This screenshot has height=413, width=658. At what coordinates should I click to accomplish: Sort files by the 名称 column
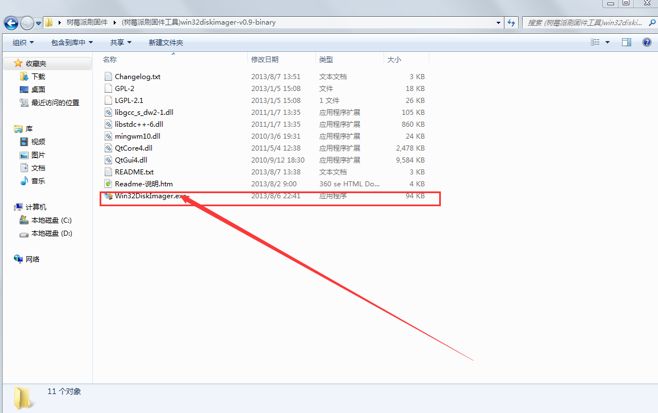point(110,59)
